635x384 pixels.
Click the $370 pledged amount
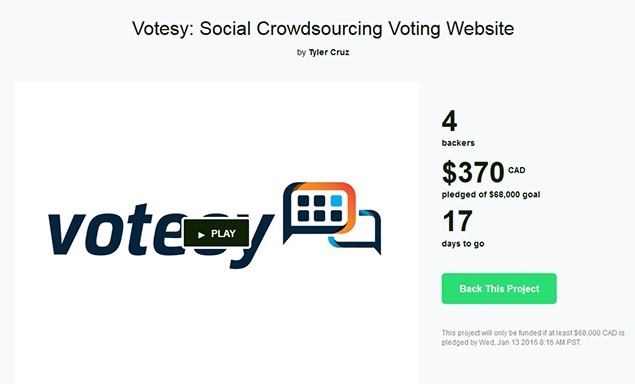point(473,172)
